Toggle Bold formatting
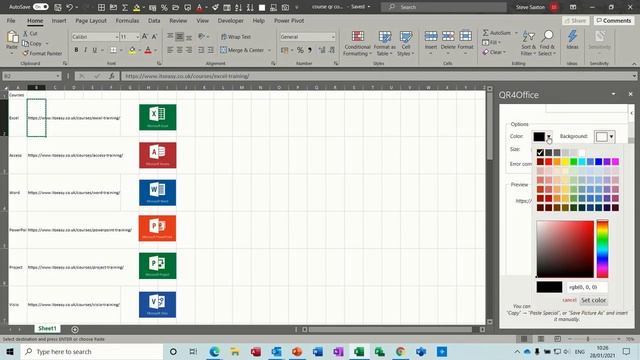The image size is (640, 360). pyautogui.click(x=76, y=50)
